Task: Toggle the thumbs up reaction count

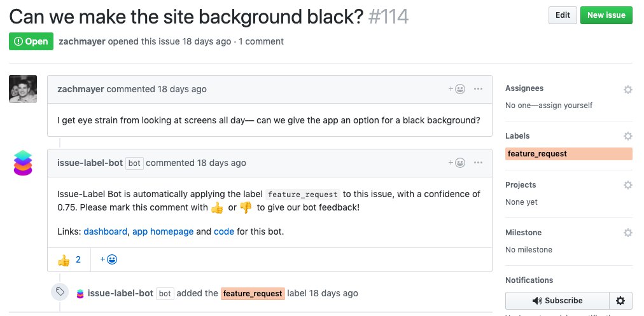Action: [69, 260]
